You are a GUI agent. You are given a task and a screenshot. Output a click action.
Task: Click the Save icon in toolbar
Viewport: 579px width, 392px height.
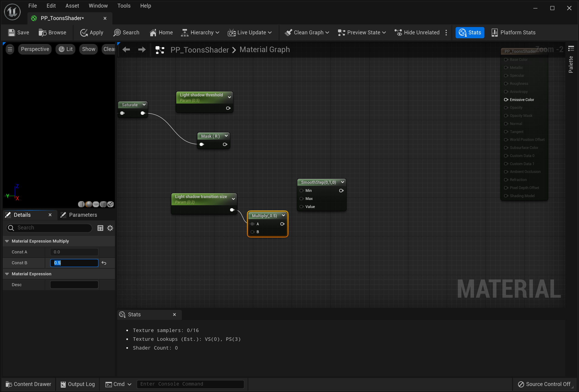12,33
